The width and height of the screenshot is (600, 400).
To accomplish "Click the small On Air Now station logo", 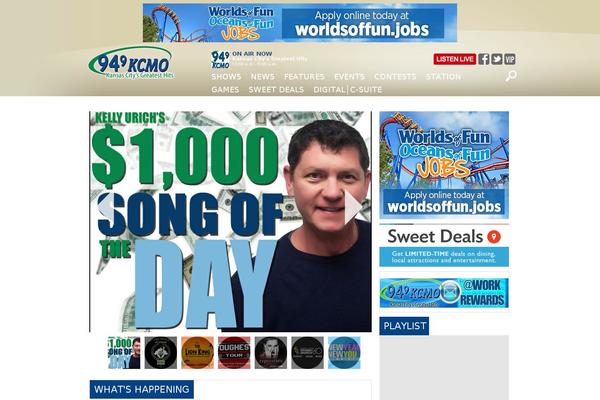I will click(221, 60).
